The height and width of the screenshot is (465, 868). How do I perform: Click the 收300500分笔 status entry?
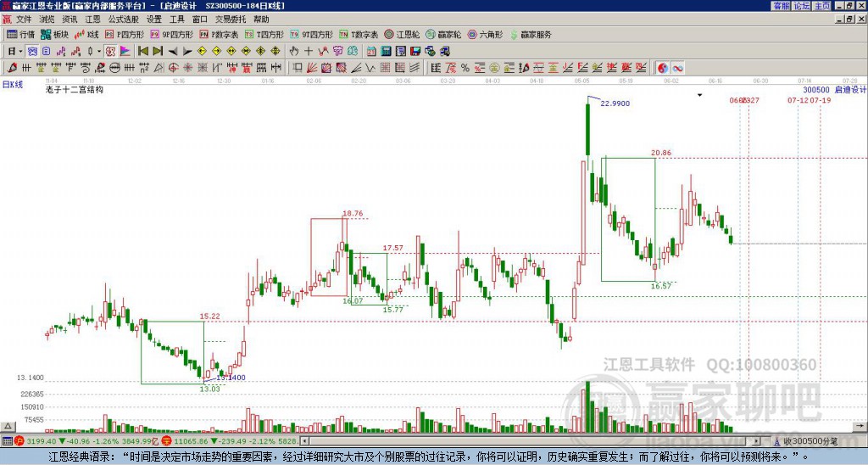point(810,441)
